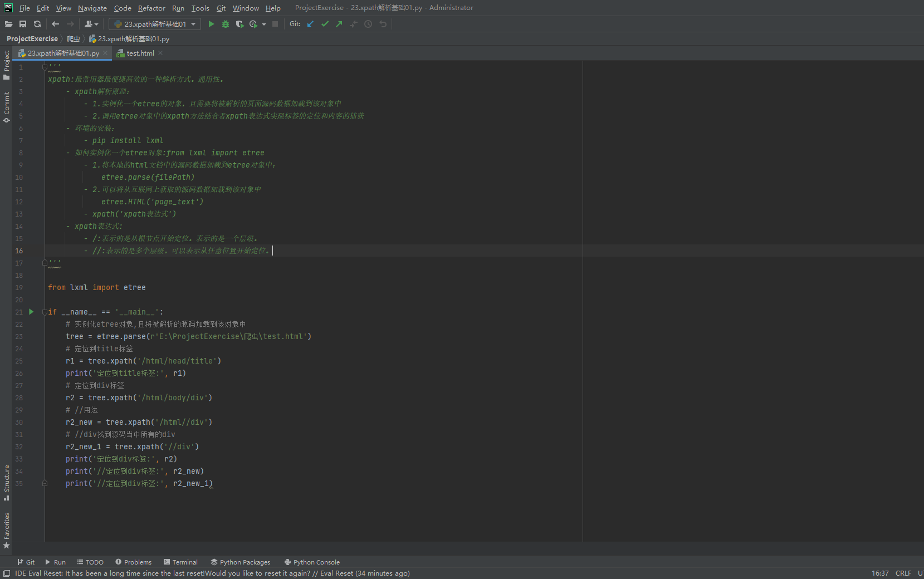Viewport: 924px width, 579px height.
Task: Run the script with green play icon
Action: click(x=211, y=24)
